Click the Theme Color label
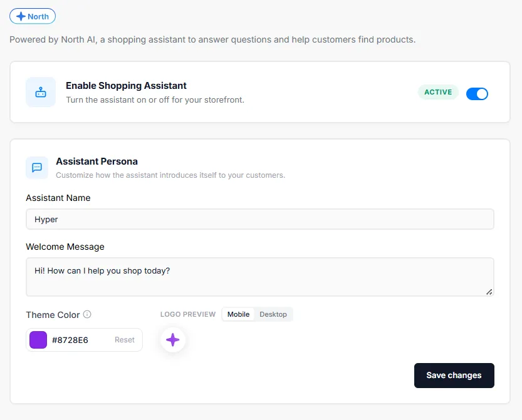This screenshot has height=420, width=522. pyautogui.click(x=53, y=315)
